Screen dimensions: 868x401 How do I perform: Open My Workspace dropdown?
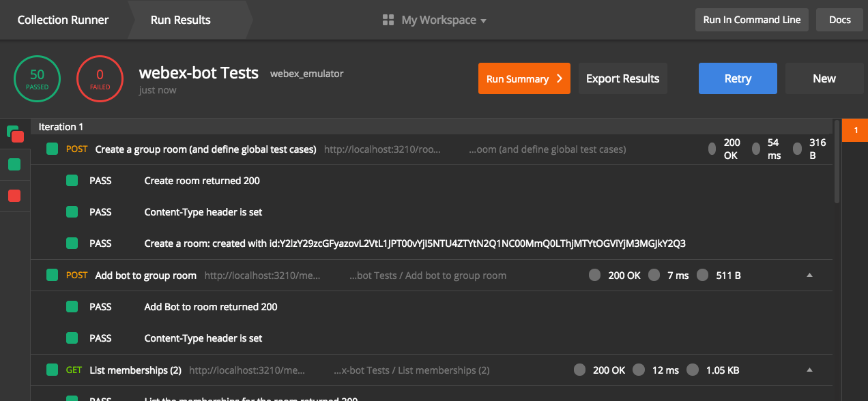click(x=444, y=20)
